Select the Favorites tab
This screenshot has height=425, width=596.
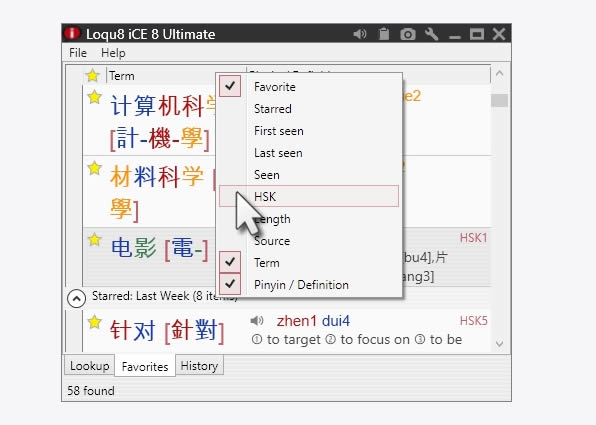coord(145,366)
